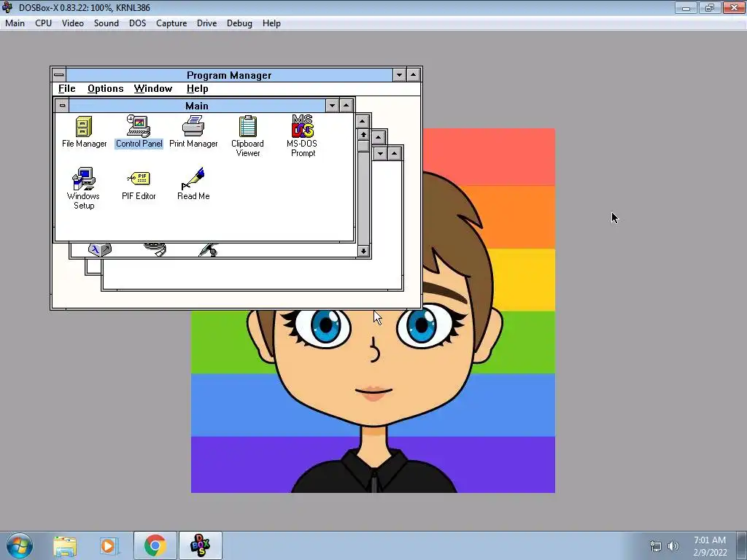Launch Windows Setup icon
The image size is (747, 560).
coord(84,189)
